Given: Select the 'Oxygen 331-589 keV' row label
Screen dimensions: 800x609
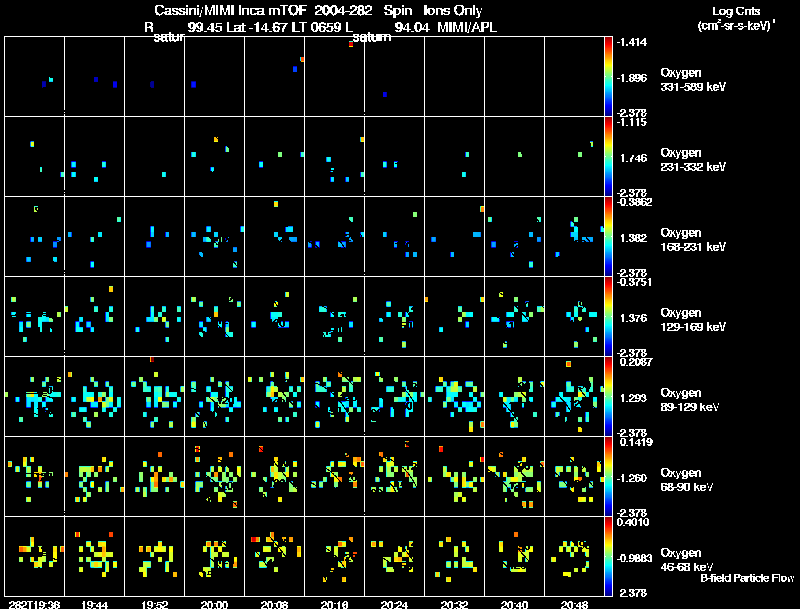Looking at the screenshot, I should coord(693,80).
